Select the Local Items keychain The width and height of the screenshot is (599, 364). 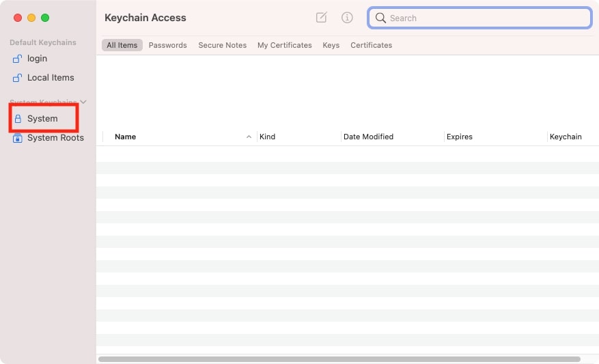[x=43, y=78]
